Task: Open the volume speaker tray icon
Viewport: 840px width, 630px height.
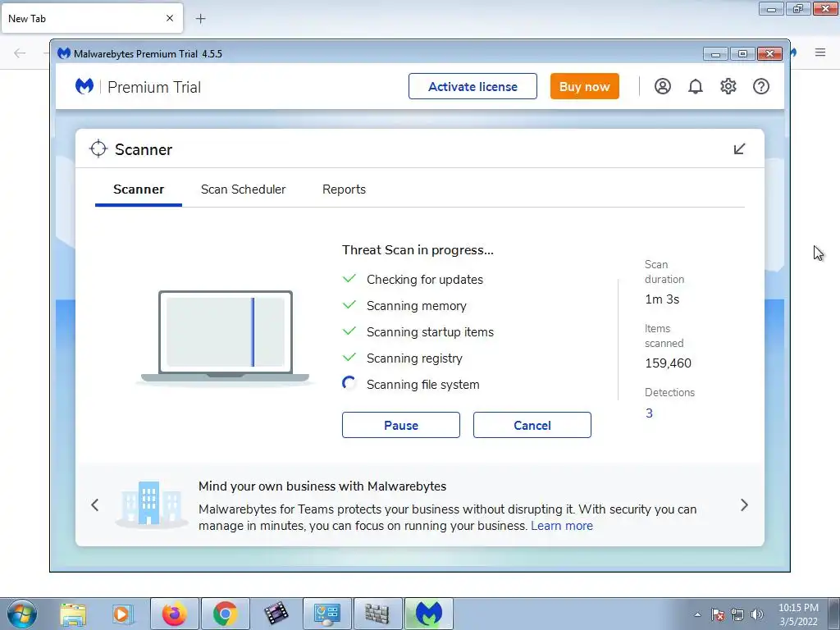Action: pyautogui.click(x=756, y=614)
